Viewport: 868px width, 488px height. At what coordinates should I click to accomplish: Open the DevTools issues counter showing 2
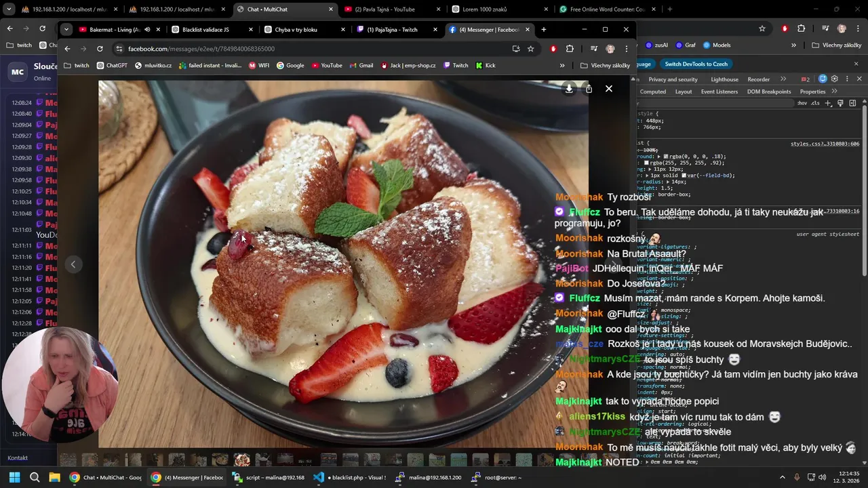(806, 79)
